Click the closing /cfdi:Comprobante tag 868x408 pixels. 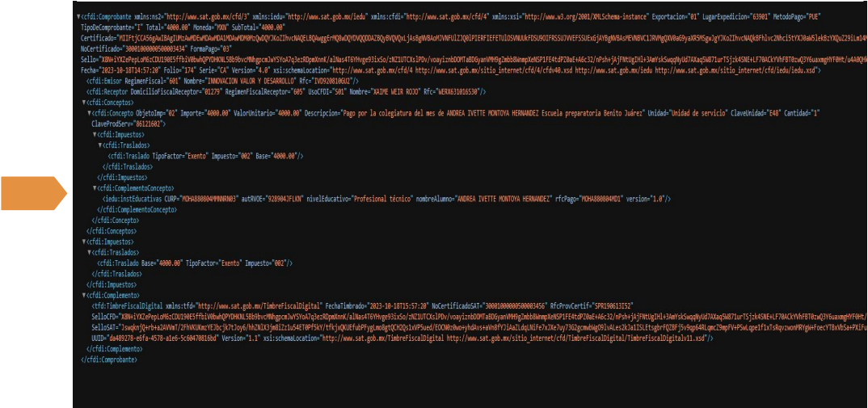(x=111, y=360)
